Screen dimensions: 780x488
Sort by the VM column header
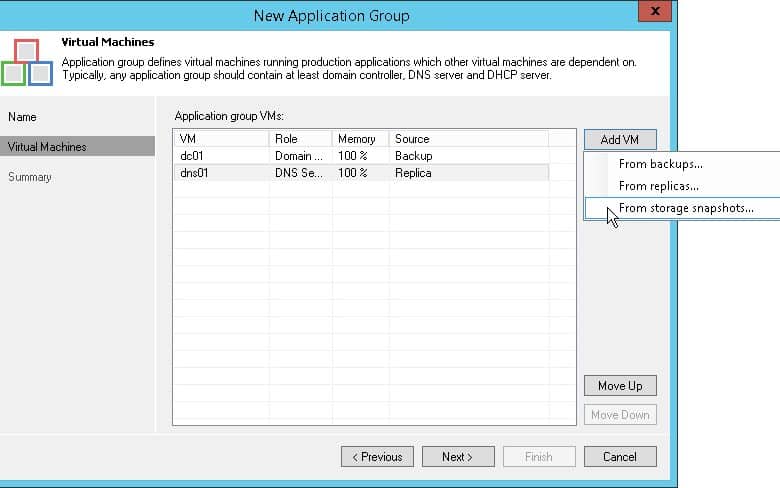tap(221, 139)
